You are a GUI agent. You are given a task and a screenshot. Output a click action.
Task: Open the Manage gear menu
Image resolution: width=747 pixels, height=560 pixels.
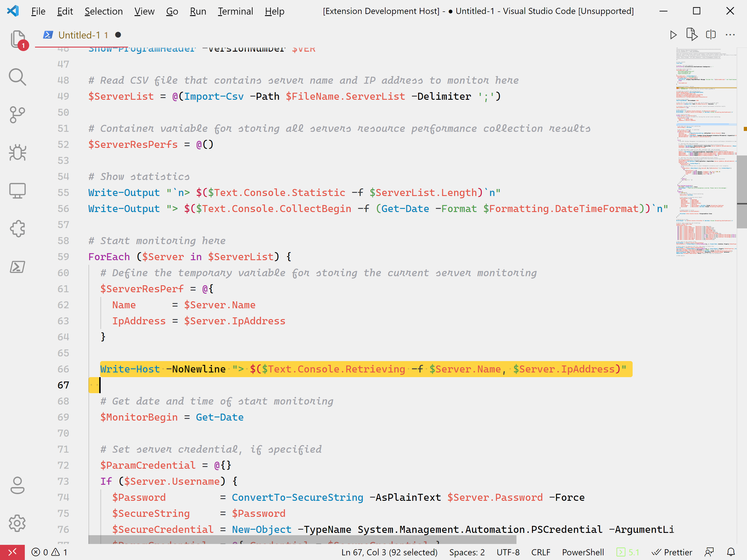tap(18, 523)
